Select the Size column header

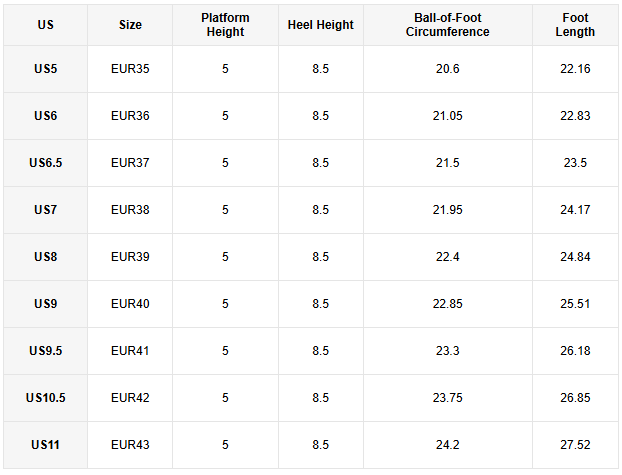click(130, 25)
